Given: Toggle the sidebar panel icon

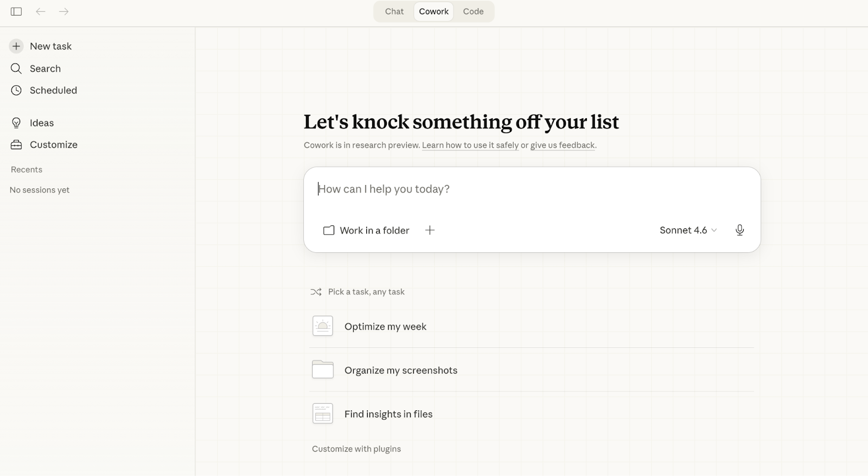Looking at the screenshot, I should point(16,11).
